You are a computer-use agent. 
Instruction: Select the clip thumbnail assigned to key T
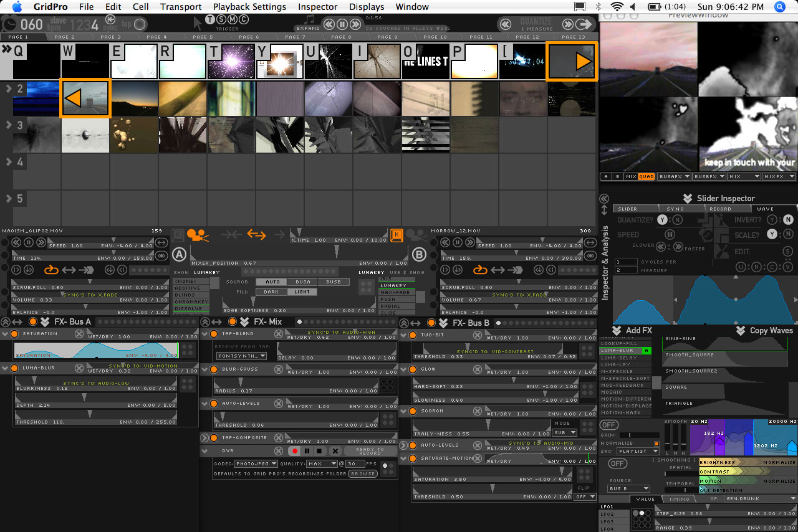(x=231, y=62)
